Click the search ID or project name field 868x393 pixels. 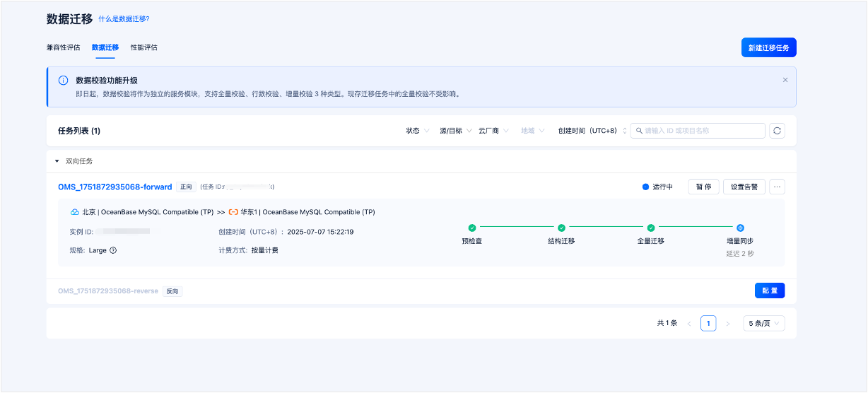tap(698, 131)
